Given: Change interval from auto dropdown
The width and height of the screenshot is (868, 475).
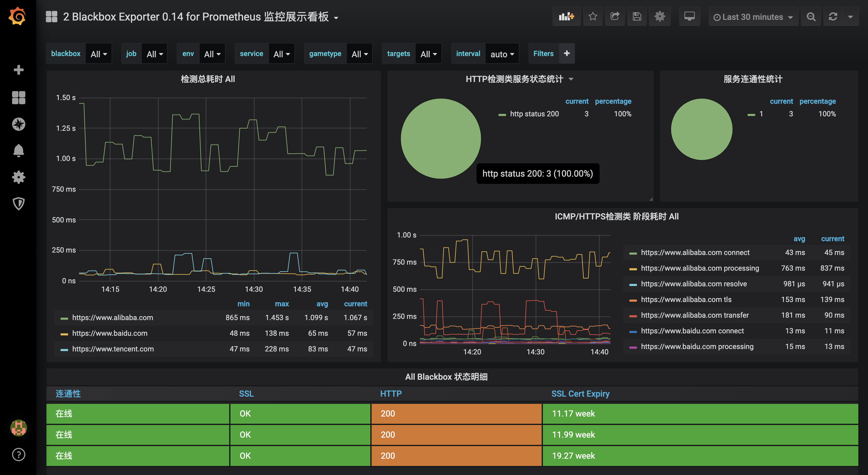Looking at the screenshot, I should (502, 54).
